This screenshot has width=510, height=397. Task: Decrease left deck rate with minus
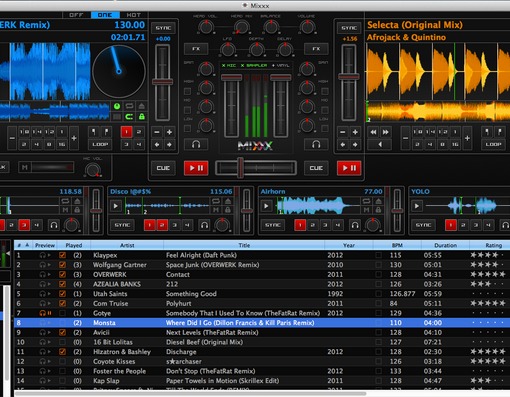157,132
